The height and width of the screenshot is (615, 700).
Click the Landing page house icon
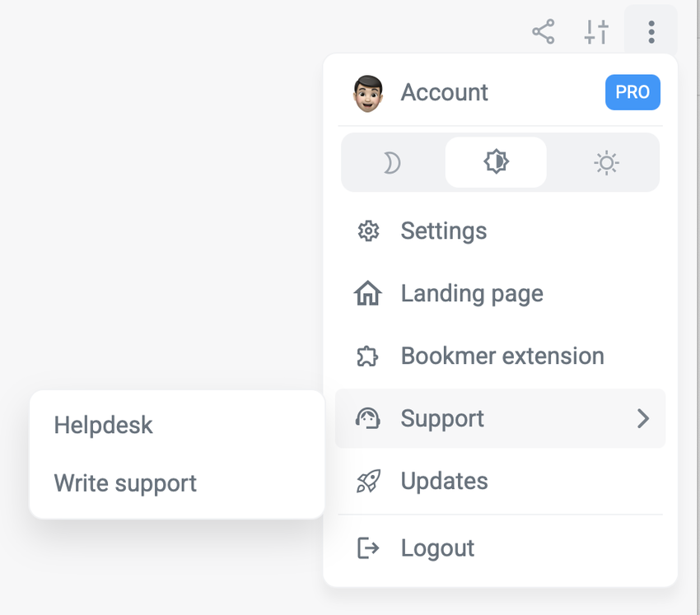point(368,294)
